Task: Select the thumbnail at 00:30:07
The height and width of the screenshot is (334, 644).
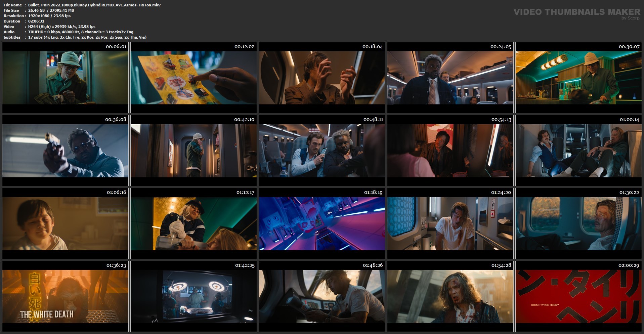Action: (x=578, y=78)
